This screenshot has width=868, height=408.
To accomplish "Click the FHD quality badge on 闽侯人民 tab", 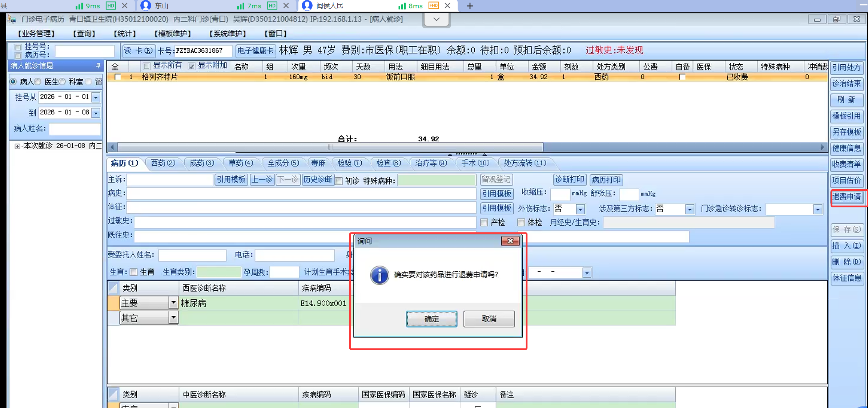I will (x=433, y=6).
